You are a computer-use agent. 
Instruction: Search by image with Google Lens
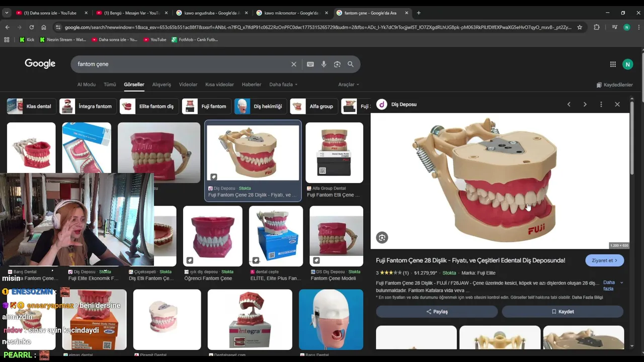(x=337, y=64)
